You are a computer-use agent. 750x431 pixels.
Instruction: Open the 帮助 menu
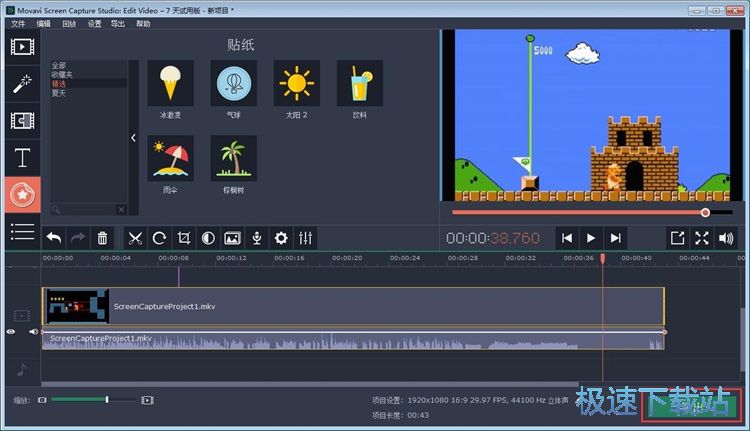[x=143, y=23]
